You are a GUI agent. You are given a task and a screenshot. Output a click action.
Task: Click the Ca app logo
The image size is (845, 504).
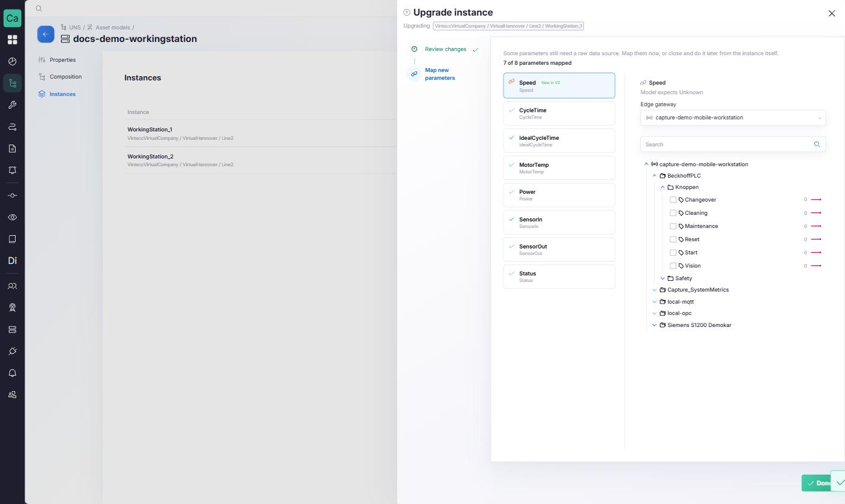12,18
